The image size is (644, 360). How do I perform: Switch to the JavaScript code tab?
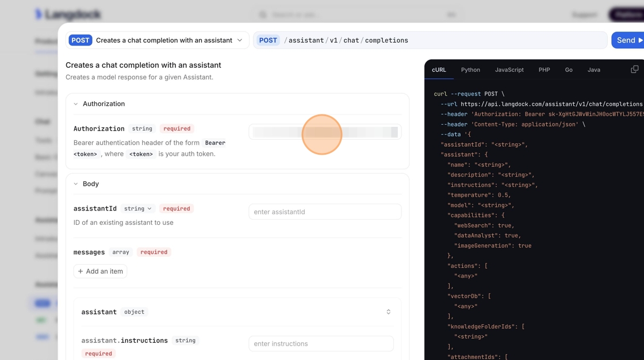pos(509,70)
